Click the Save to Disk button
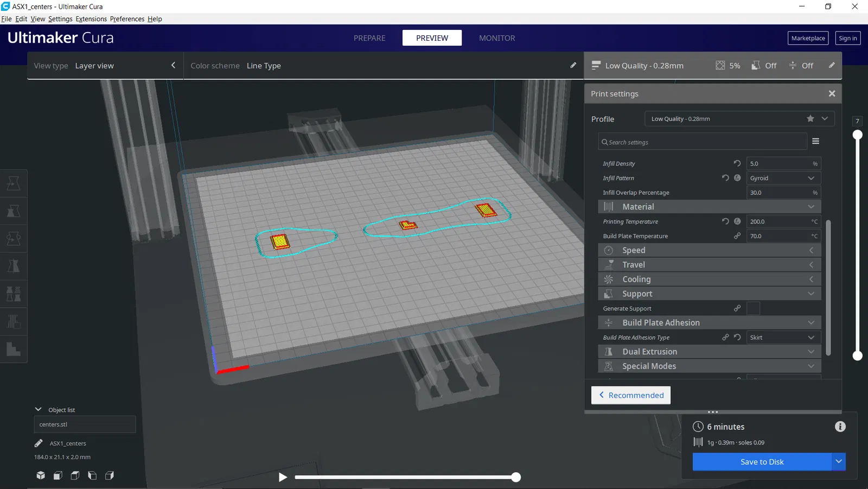868x489 pixels. 762,462
